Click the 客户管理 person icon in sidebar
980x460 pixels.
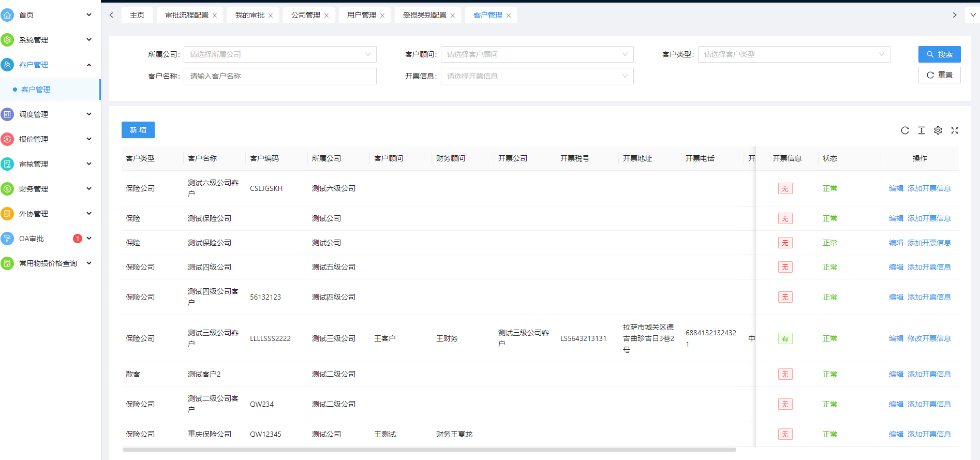[x=7, y=65]
